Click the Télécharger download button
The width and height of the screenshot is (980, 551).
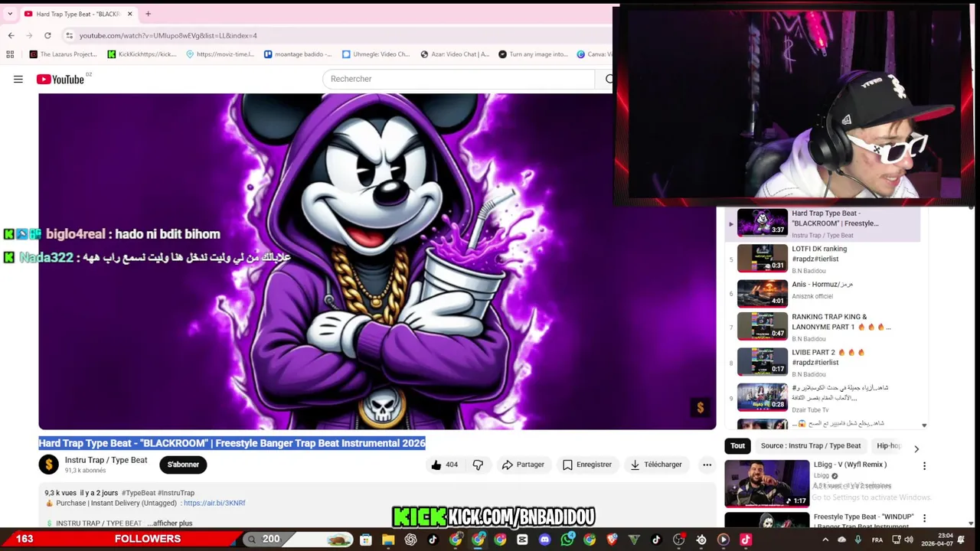click(655, 465)
